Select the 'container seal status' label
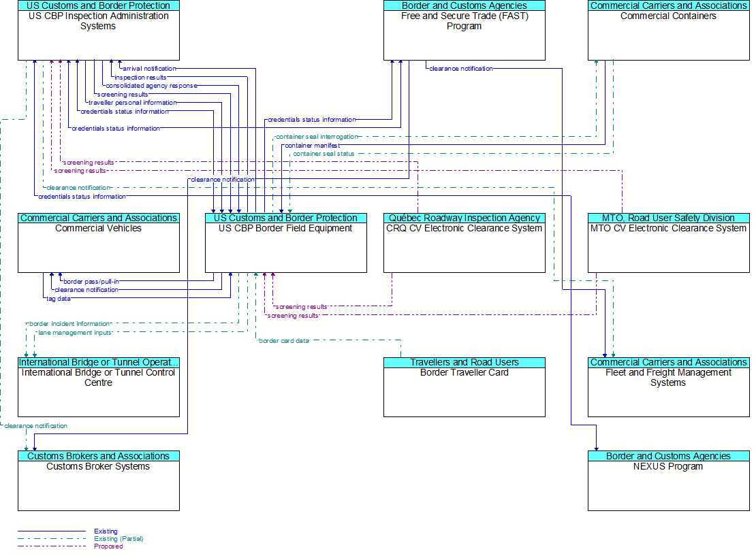The width and height of the screenshot is (756, 558). [x=324, y=154]
